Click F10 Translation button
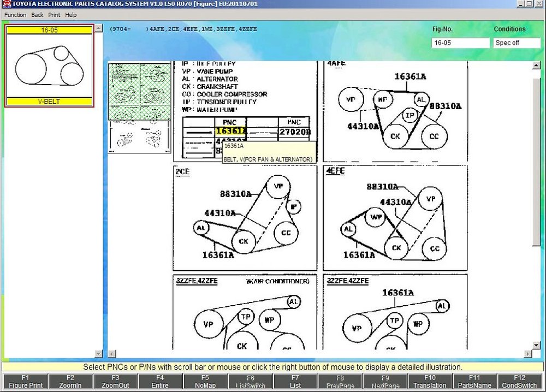The image size is (546, 392). 430,382
